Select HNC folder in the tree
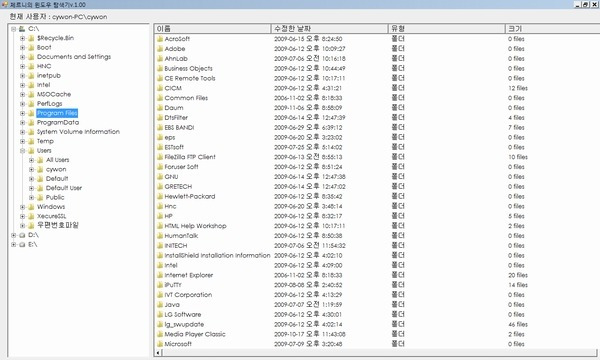Screen dimensions: 600x360 pos(44,66)
